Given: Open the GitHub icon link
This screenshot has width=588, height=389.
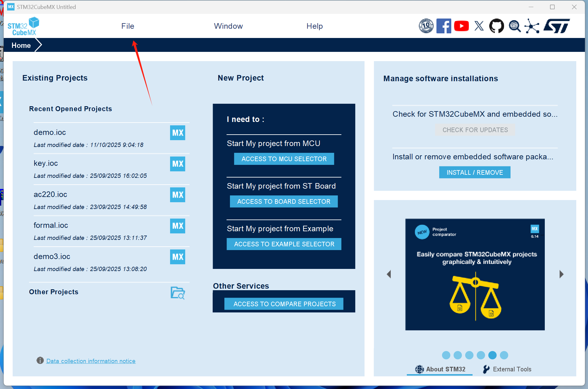Looking at the screenshot, I should tap(497, 26).
